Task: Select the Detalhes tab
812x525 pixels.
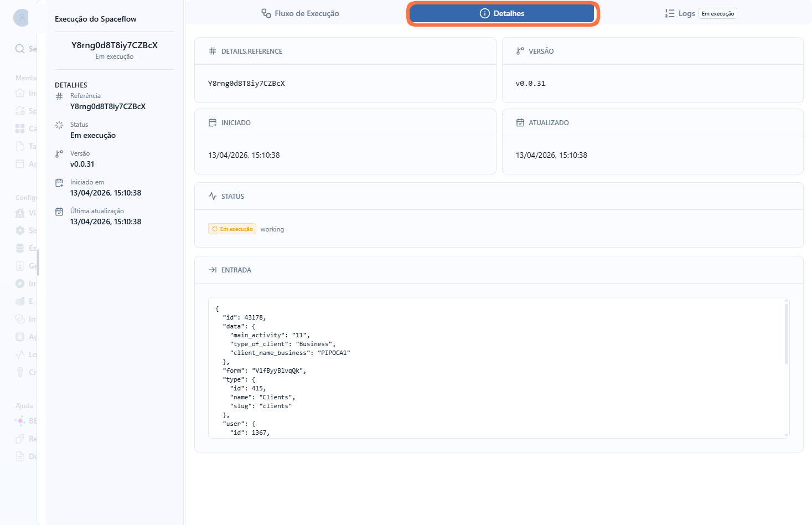Action: point(502,13)
